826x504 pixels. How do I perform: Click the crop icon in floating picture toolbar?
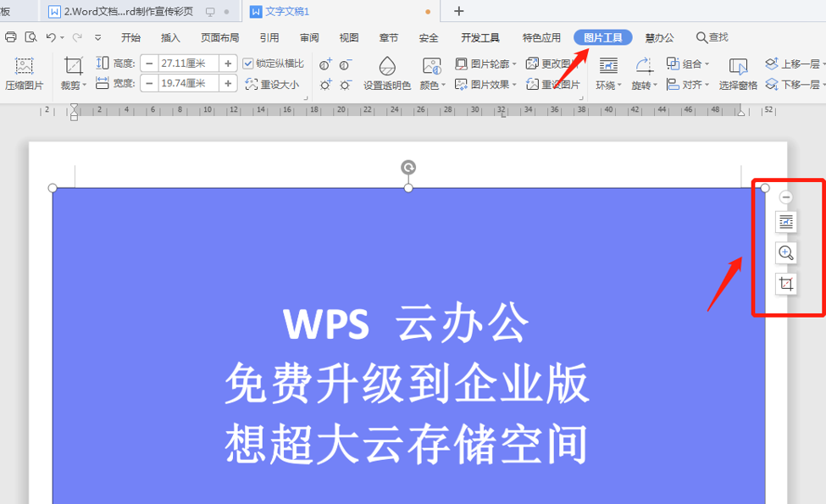coord(786,284)
